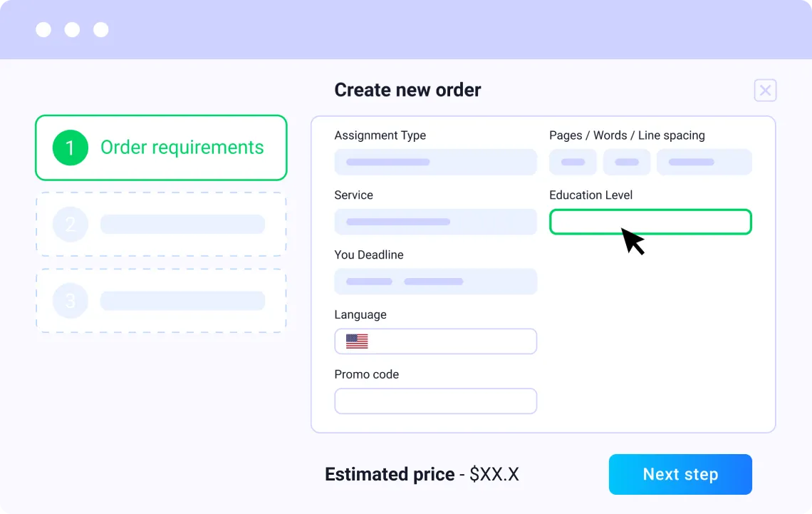The width and height of the screenshot is (812, 514).
Task: Click the first window control dot
Action: 43,29
